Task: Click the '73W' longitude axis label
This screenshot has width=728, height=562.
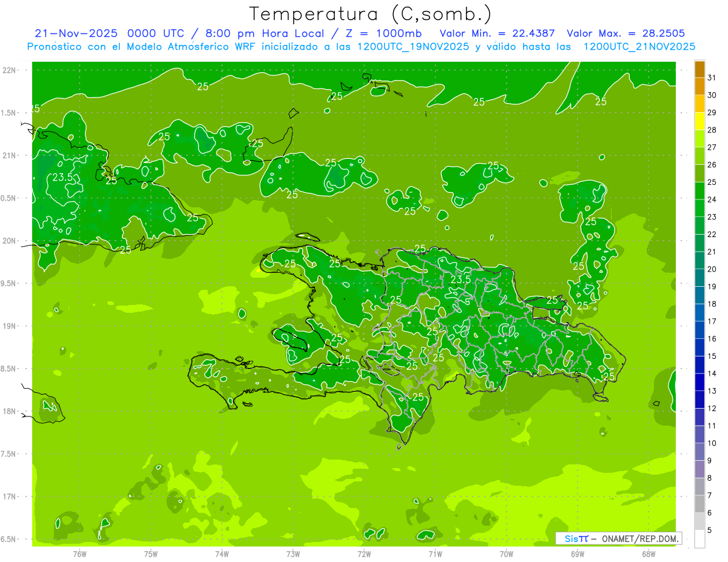Action: (x=293, y=555)
